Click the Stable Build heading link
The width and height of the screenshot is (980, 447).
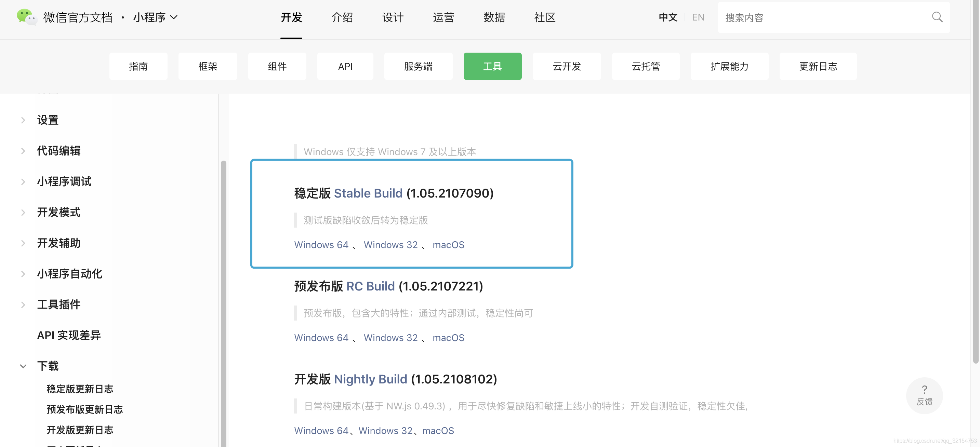(368, 193)
